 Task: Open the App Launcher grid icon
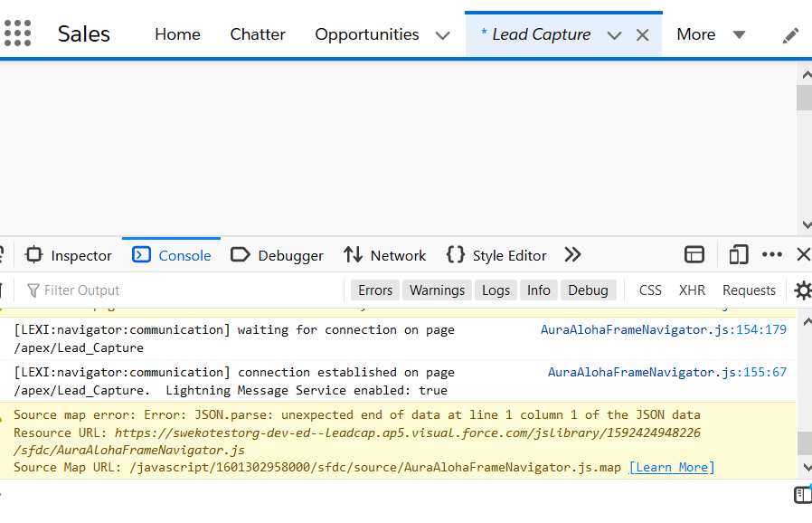pyautogui.click(x=17, y=34)
